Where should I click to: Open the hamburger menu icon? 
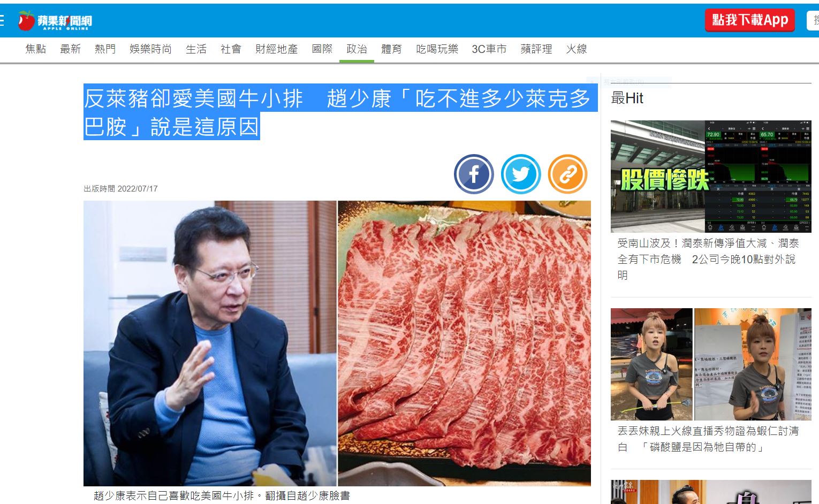(x=2, y=21)
